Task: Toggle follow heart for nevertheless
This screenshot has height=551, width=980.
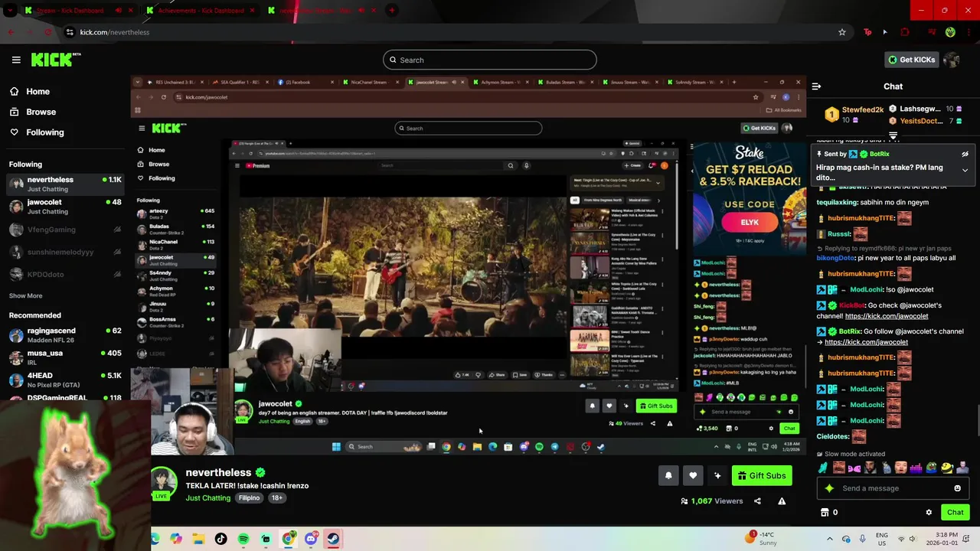Action: [x=693, y=475]
